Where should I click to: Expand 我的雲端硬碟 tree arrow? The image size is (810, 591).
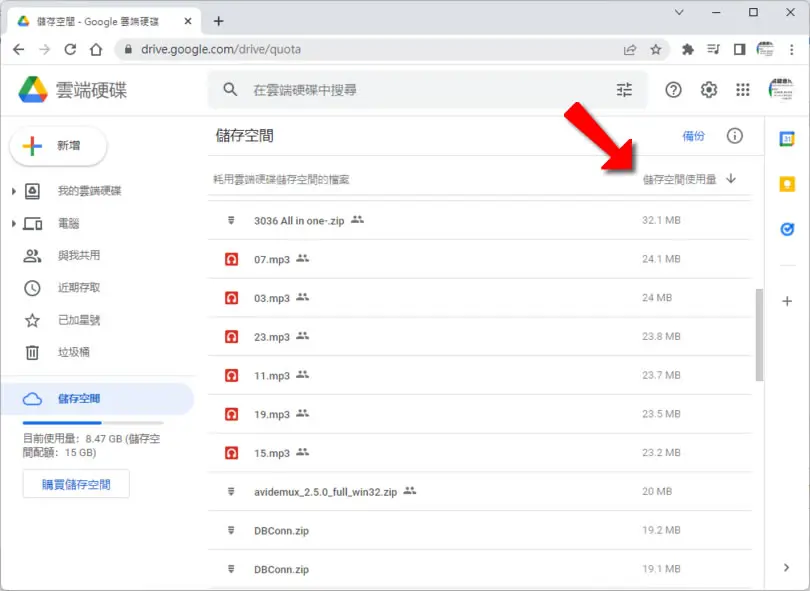13,191
